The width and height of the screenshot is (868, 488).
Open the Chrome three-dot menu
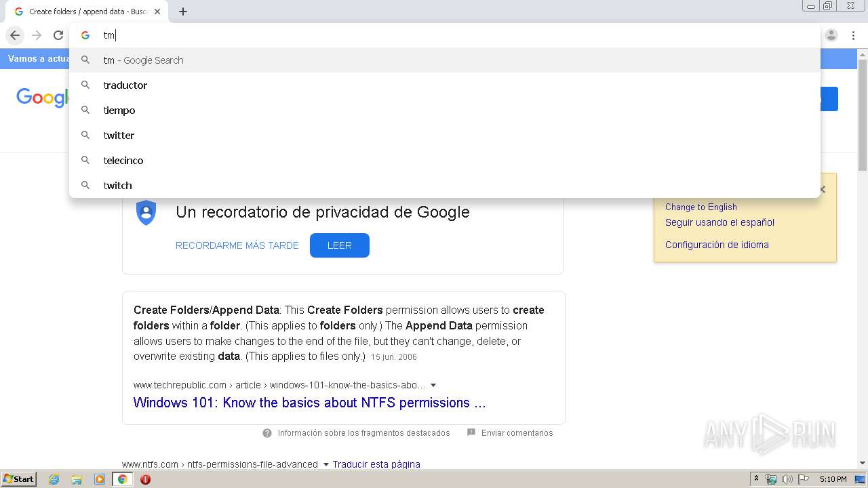coord(853,35)
